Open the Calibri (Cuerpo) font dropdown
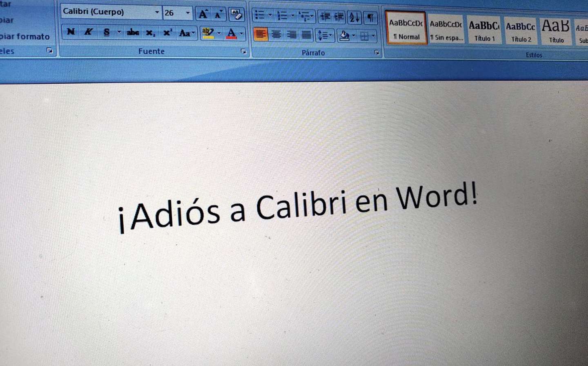 [x=157, y=13]
